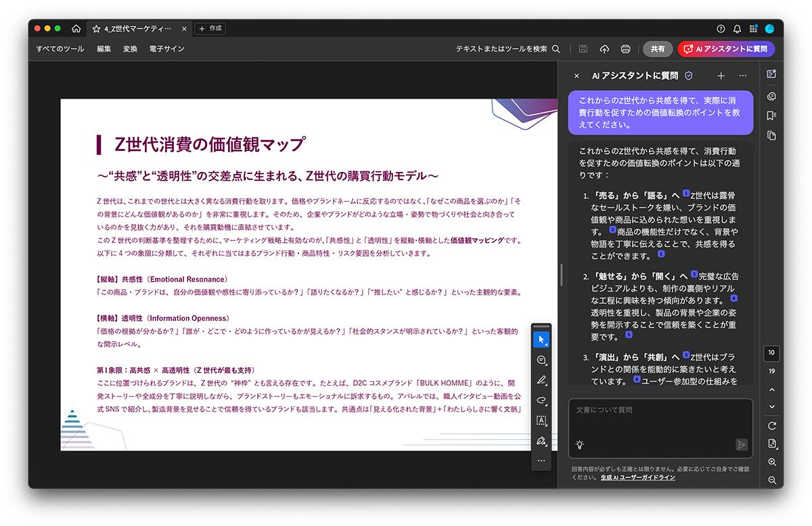Image resolution: width=812 pixels, height=526 pixels.
Task: Open the AI Assistant options ellipsis menu
Action: tap(743, 76)
